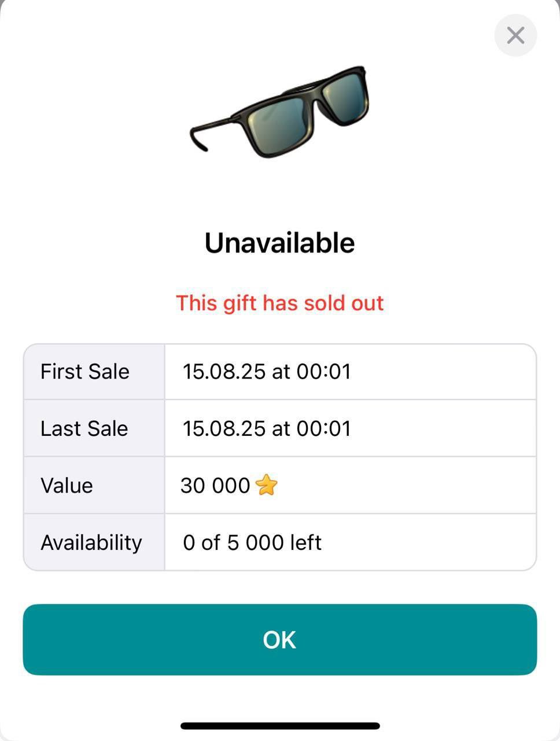Tap the Last Sale date 15.08.25

coord(224,428)
